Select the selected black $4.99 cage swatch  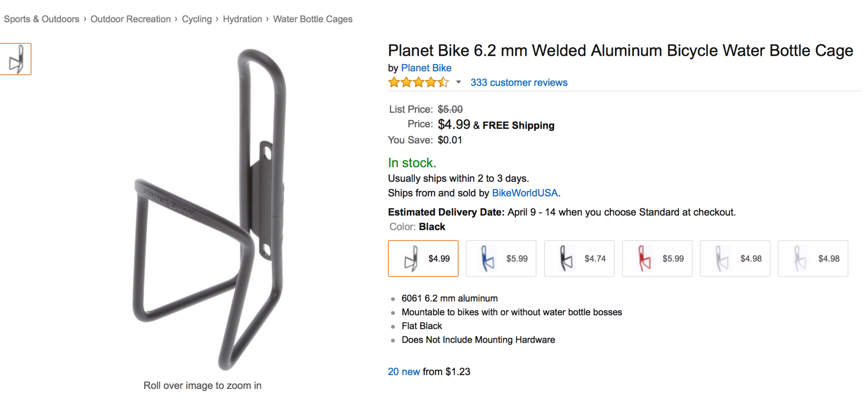[x=423, y=259]
